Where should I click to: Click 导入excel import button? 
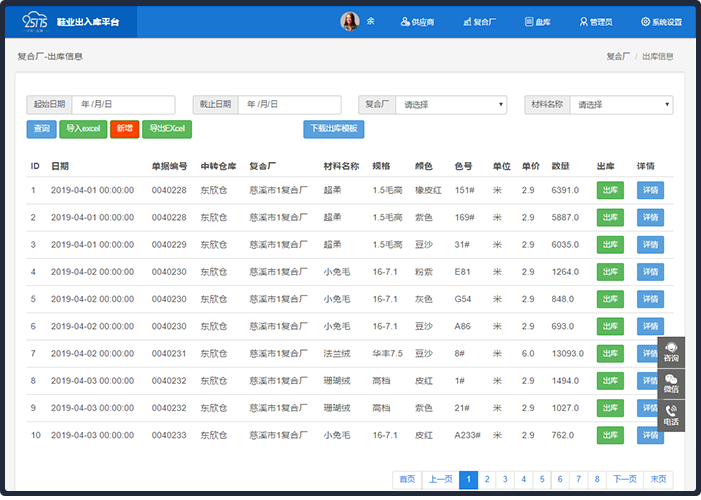83,129
